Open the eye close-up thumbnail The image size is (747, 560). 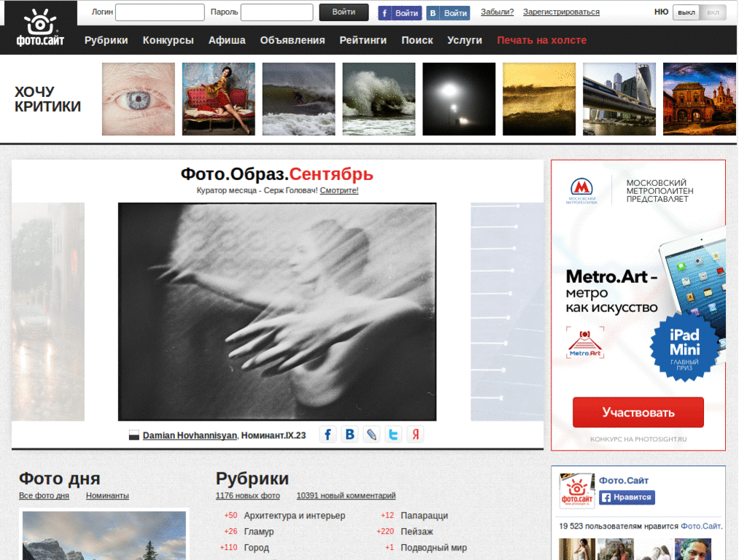(x=138, y=99)
